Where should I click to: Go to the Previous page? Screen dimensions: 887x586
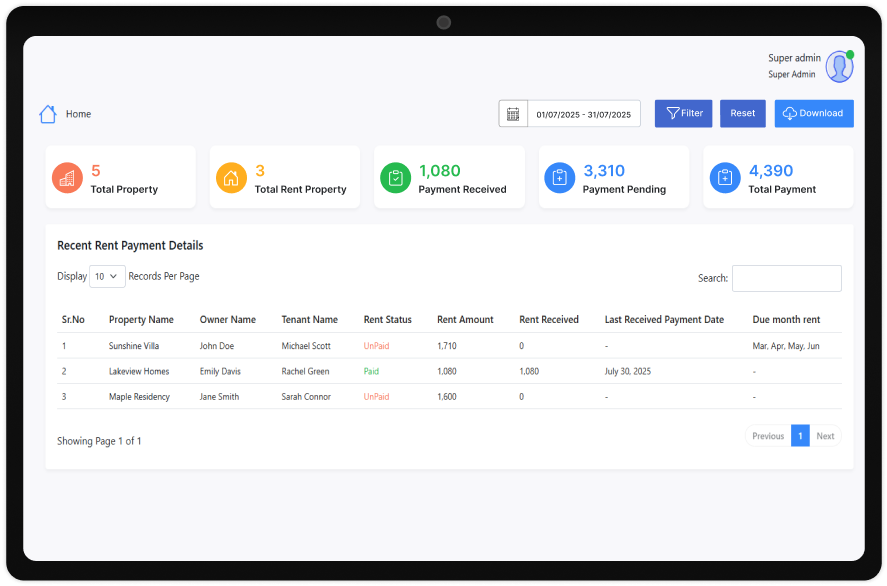click(767, 436)
